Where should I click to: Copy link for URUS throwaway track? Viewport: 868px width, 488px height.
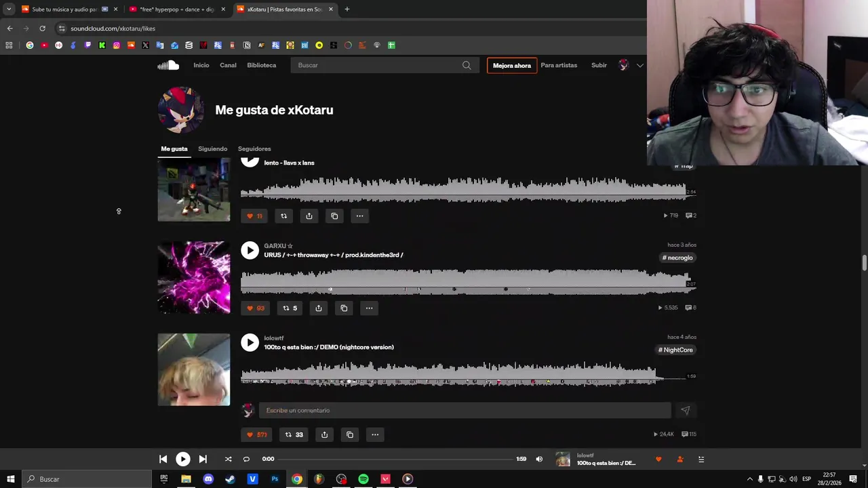[344, 308]
